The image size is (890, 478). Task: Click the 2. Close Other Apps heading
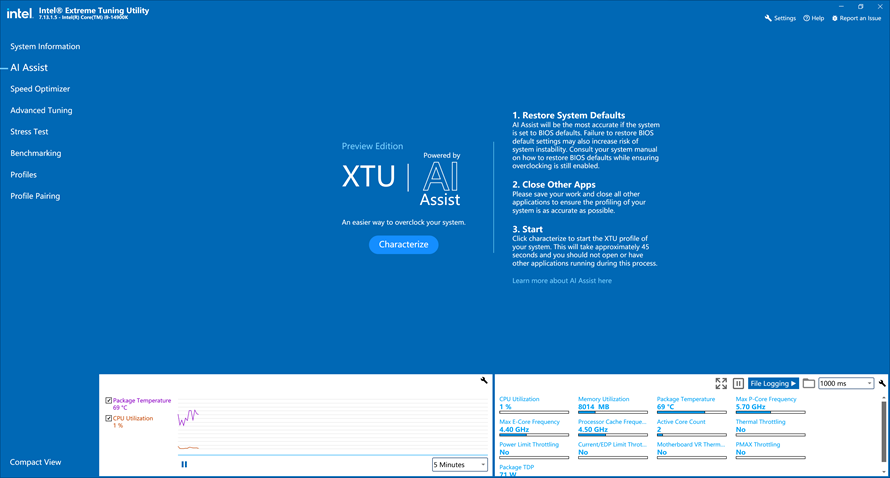(x=553, y=185)
